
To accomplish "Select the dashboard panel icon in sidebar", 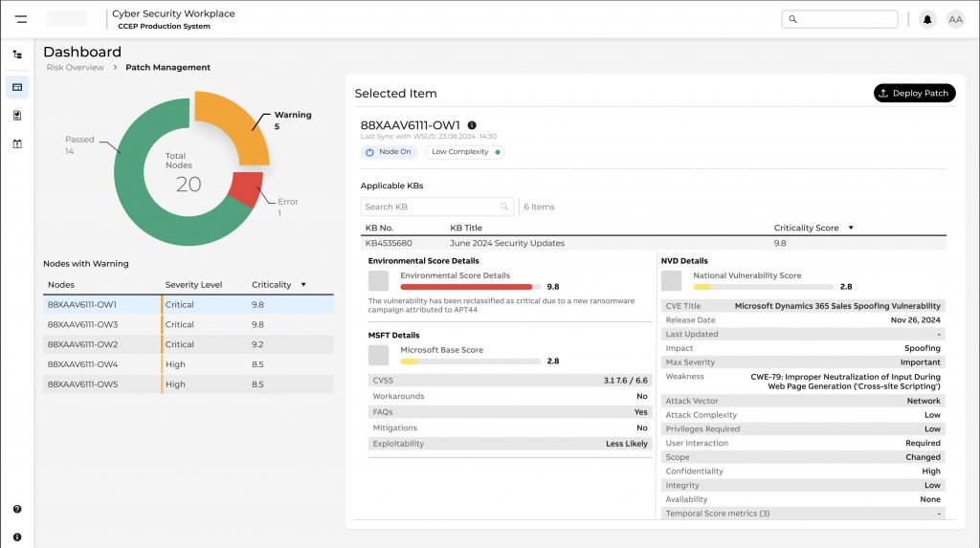I will [x=17, y=87].
